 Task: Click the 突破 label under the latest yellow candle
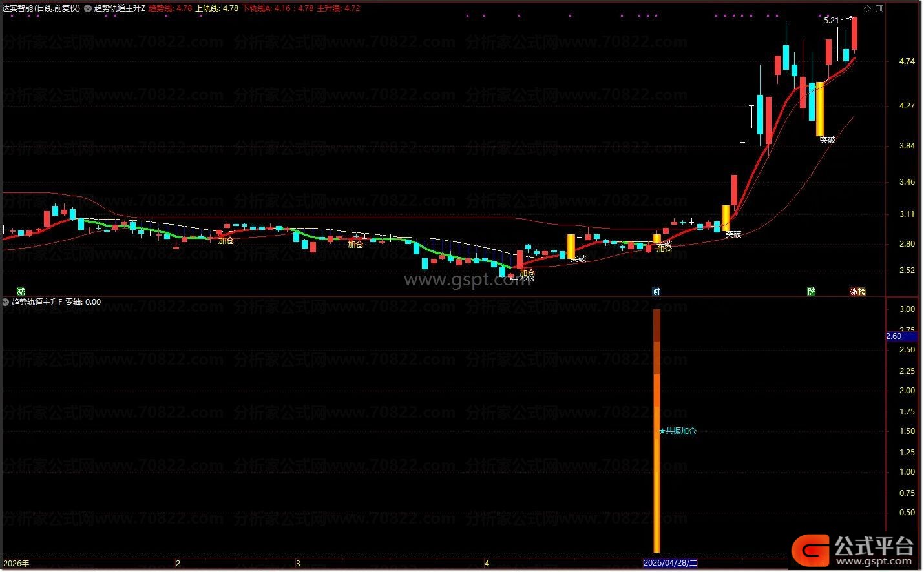[x=827, y=139]
